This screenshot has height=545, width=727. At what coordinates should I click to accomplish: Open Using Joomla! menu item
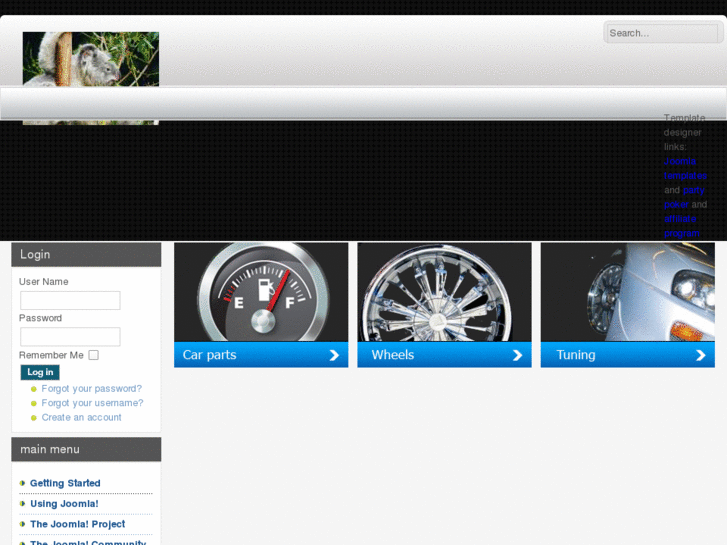click(64, 504)
